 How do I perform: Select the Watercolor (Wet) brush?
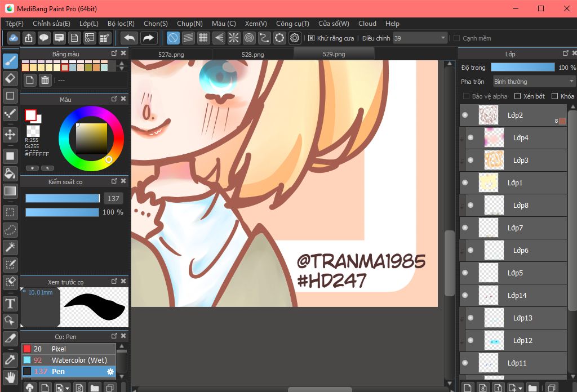(69, 360)
